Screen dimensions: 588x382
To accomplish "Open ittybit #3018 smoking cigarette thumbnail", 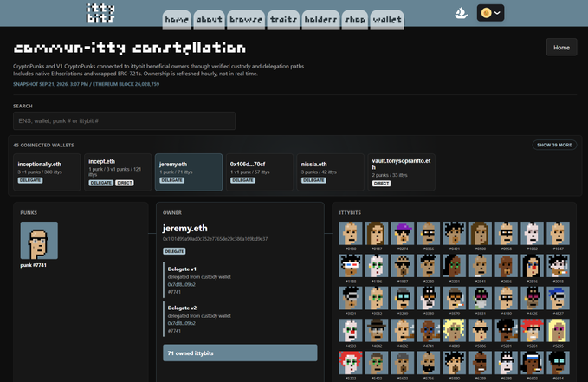I will [558, 266].
